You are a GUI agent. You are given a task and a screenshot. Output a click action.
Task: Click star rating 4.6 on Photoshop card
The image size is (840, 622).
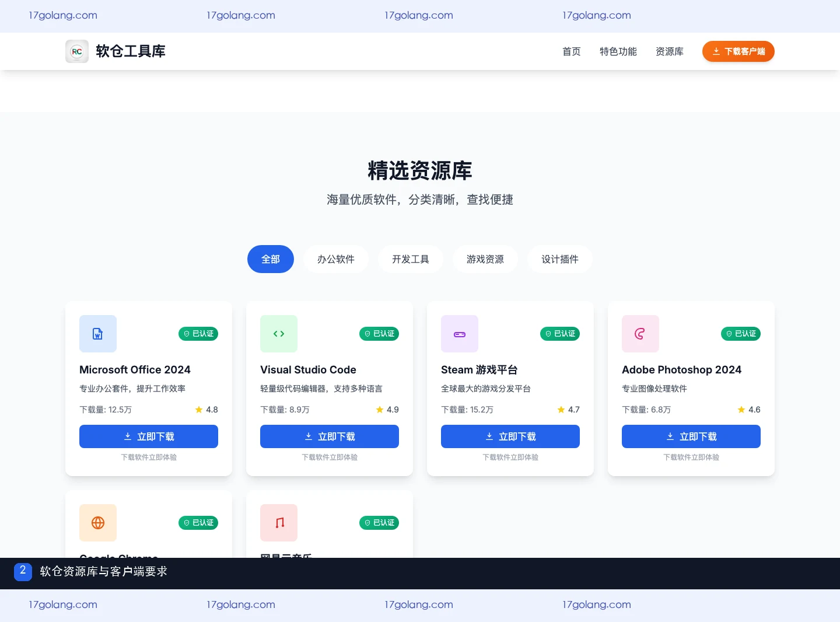749,410
